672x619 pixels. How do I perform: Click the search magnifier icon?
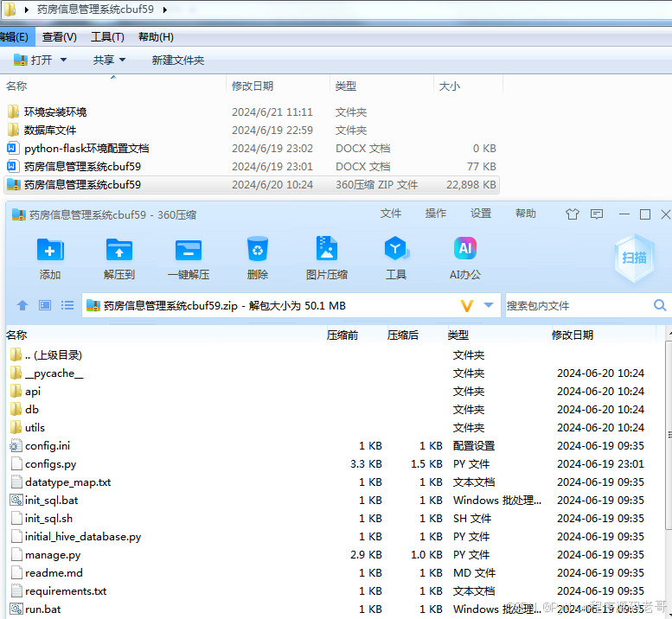pyautogui.click(x=660, y=305)
